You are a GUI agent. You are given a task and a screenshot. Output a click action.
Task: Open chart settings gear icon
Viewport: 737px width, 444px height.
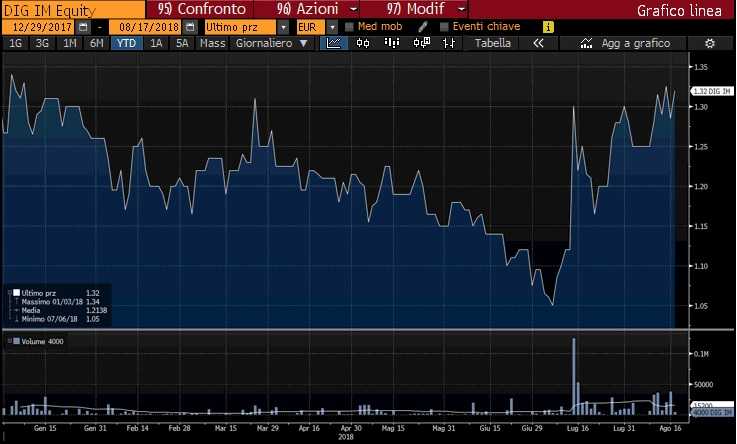tap(710, 43)
